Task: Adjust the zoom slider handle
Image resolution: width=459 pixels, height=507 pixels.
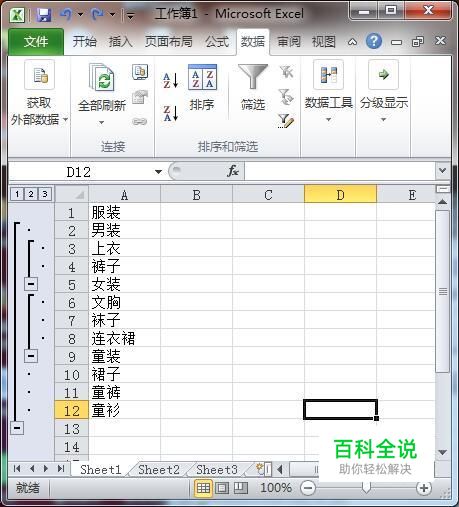Action: point(366,488)
